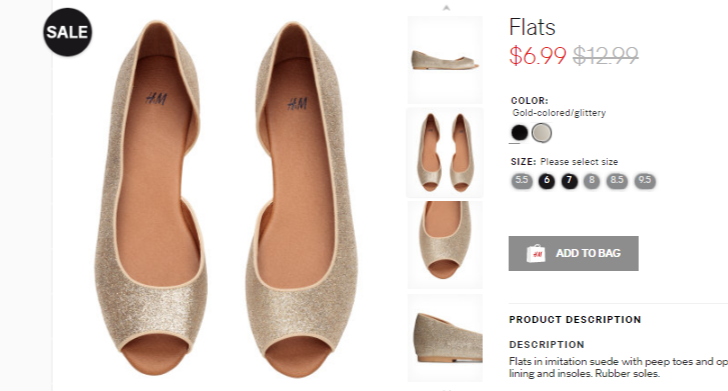The width and height of the screenshot is (728, 391).
Task: Choose size 7
Action: point(569,181)
